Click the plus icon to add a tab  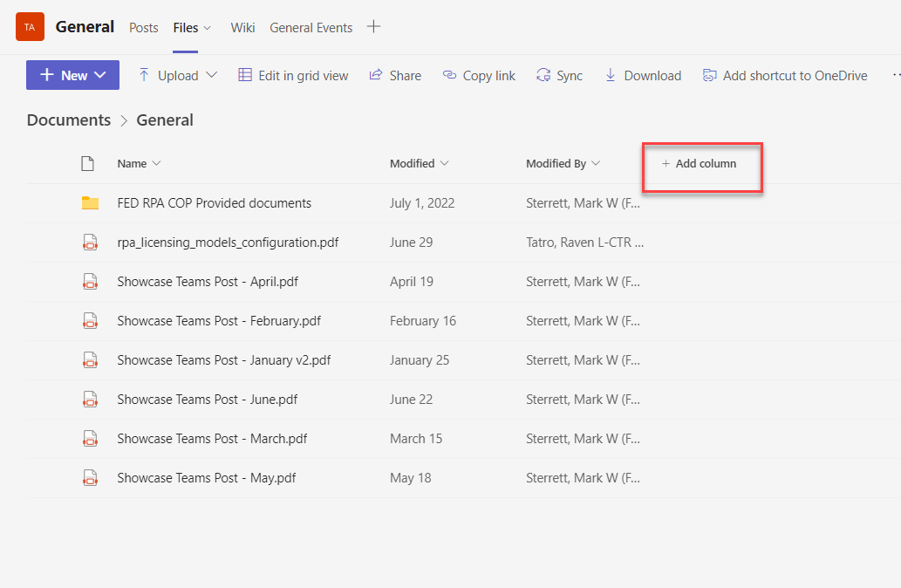click(x=373, y=26)
